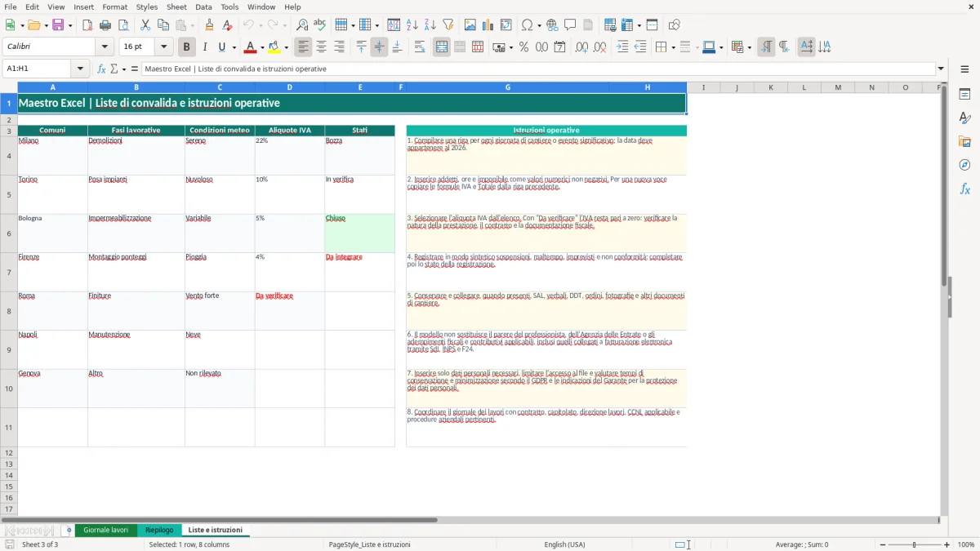Open the sidebar Navigator compass icon
Image resolution: width=980 pixels, height=551 pixels.
[964, 165]
